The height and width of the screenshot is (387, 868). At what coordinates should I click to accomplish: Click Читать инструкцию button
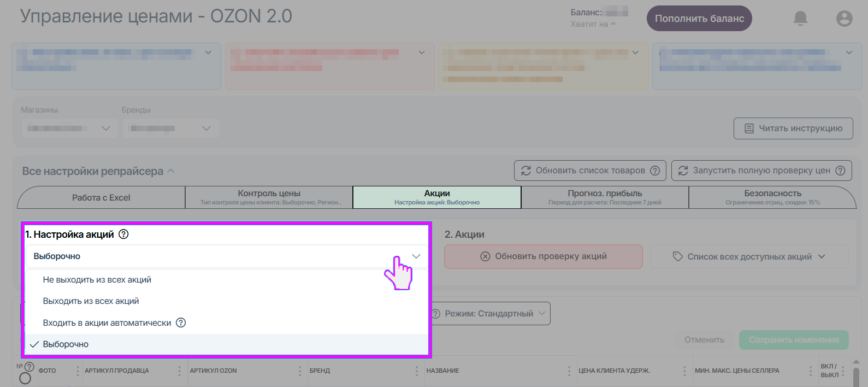point(793,128)
